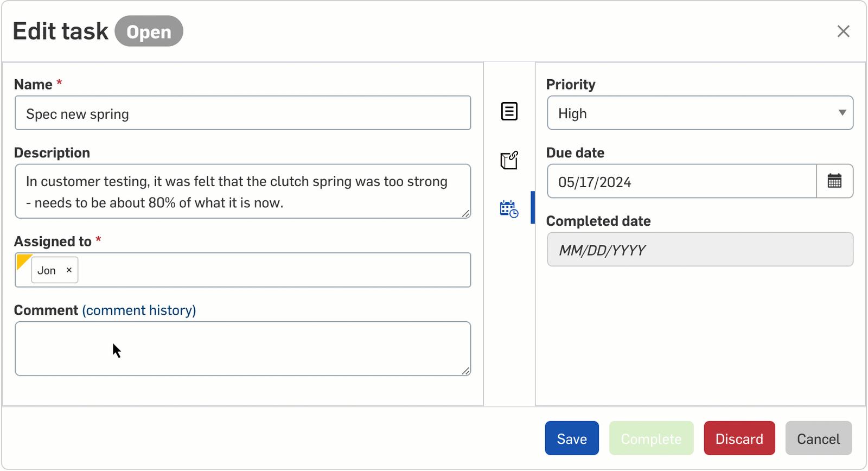The image size is (868, 471).
Task: Focus the empty Comment text box
Action: tap(242, 348)
